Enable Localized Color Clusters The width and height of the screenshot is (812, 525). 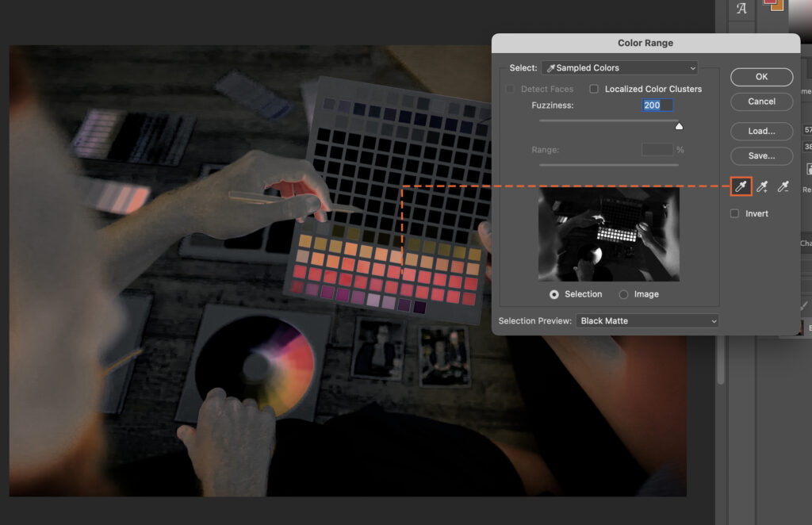[x=595, y=89]
